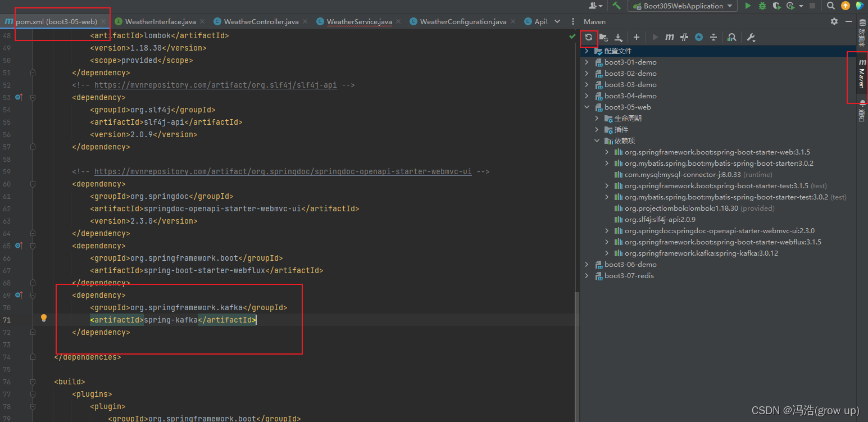
Task: Add Maven project with plus icon
Action: (637, 37)
